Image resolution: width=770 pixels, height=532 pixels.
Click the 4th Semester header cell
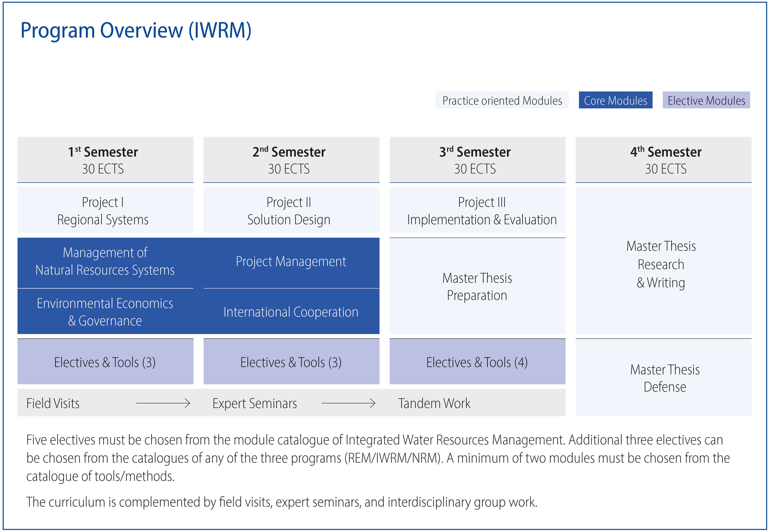(664, 160)
